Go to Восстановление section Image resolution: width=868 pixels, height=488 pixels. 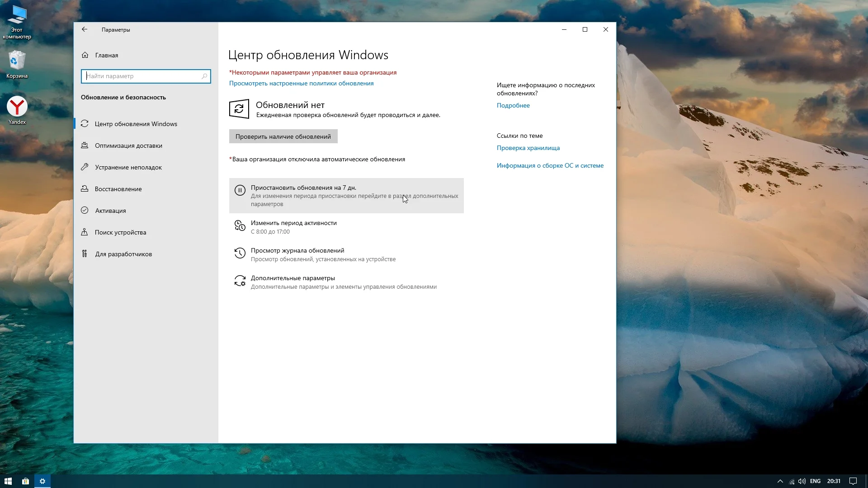[118, 189]
